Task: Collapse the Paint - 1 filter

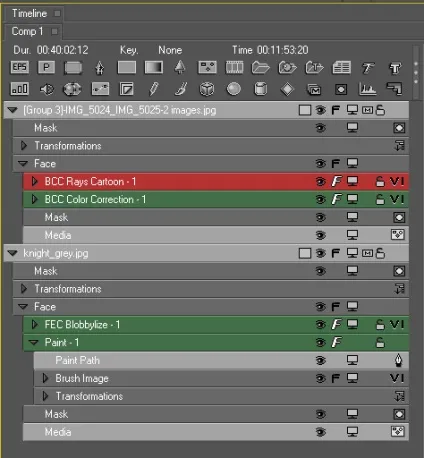Action: click(34, 342)
